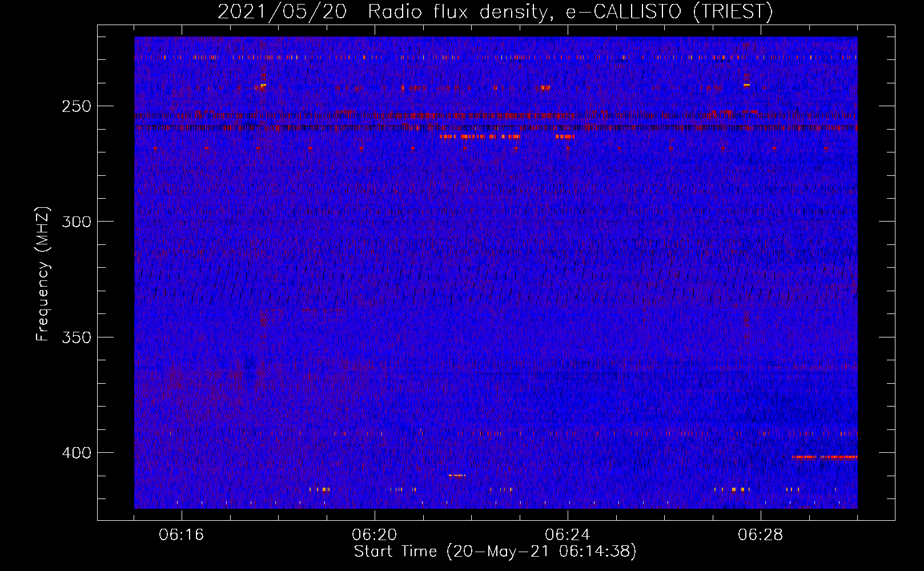Screen dimensions: 924x571
Task: Click the 06:20 time tick label
Action: [375, 535]
